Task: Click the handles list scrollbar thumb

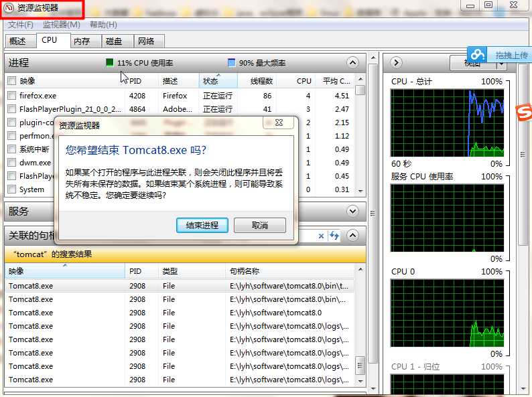Action: (x=360, y=366)
